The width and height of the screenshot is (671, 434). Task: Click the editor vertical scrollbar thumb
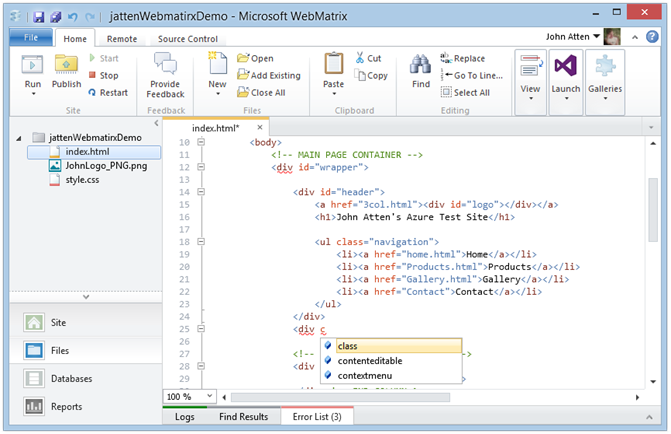tap(653, 210)
